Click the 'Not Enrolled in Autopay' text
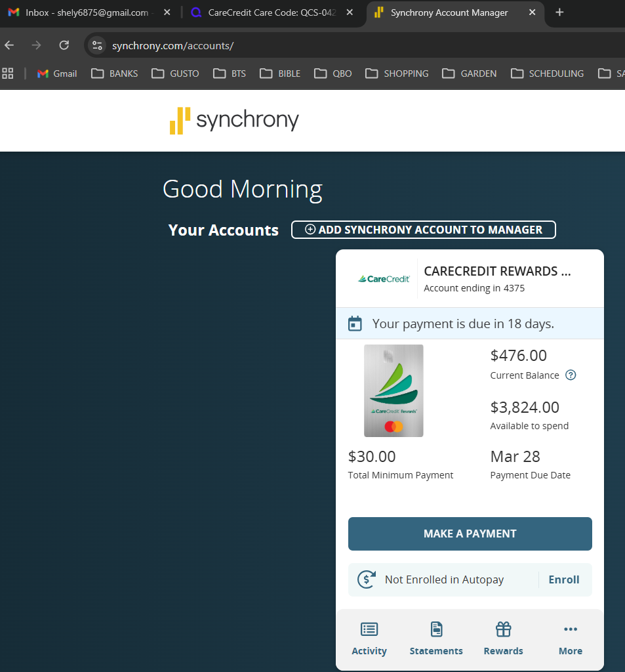 pos(444,580)
